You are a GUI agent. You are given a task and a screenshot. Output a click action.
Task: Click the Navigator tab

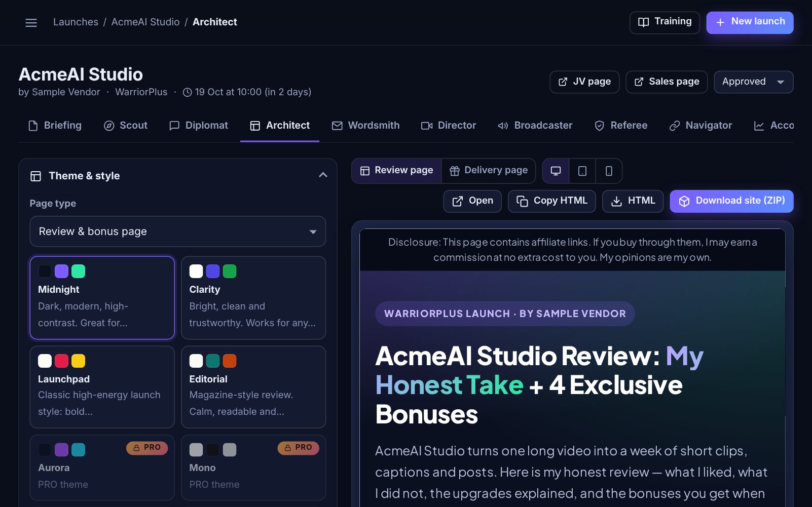(700, 126)
